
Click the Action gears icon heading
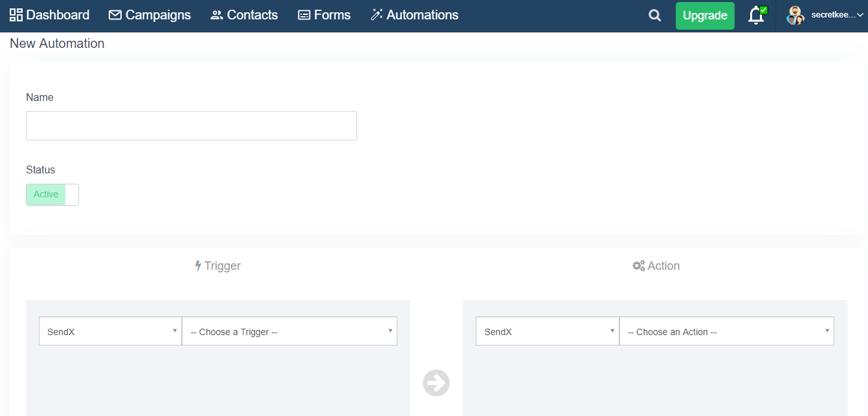[639, 266]
